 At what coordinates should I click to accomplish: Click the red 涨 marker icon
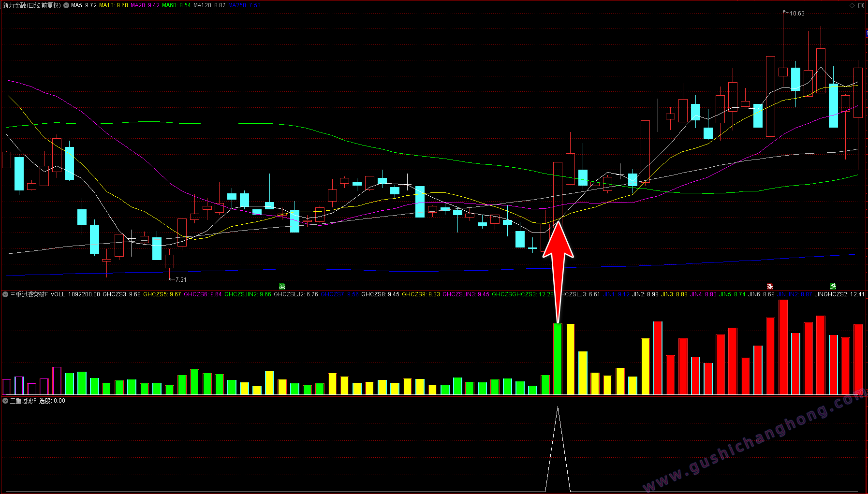click(x=770, y=287)
